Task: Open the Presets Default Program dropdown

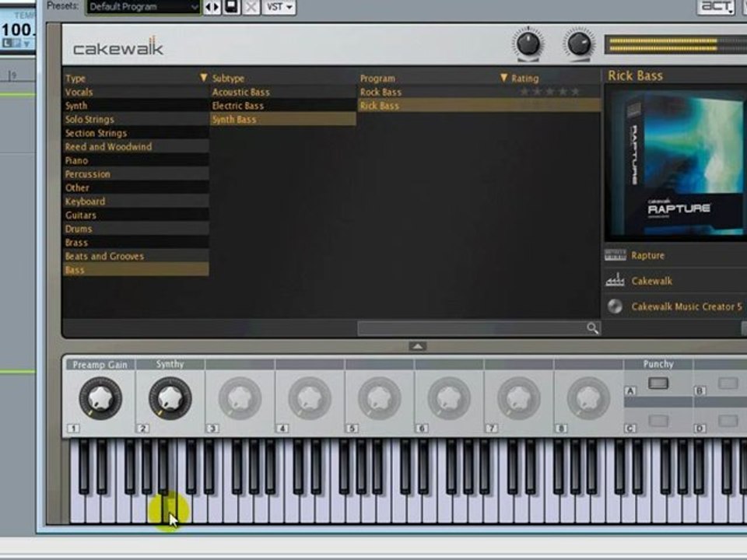Action: [x=142, y=7]
